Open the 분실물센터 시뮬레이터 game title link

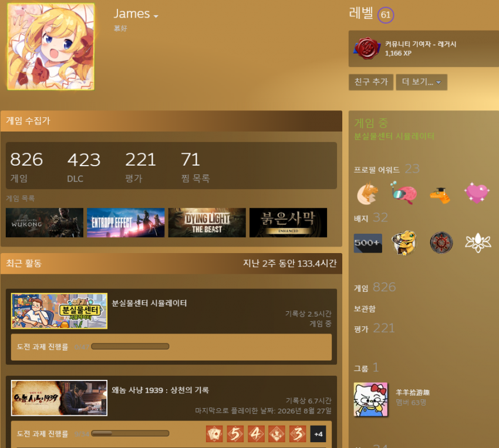pyautogui.click(x=149, y=303)
